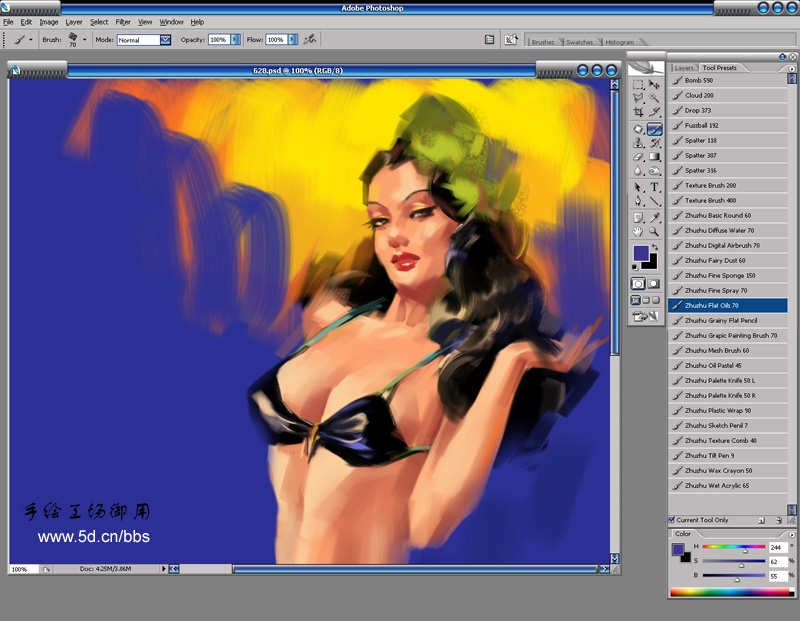800x621 pixels.
Task: Select the Eraser tool
Action: pos(638,157)
